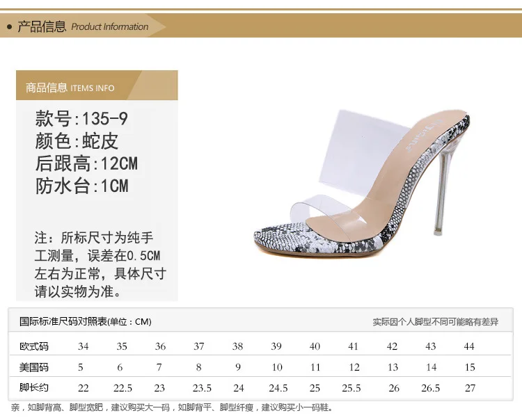
Task: Click foot length 22.5 cell
Action: [122, 388]
